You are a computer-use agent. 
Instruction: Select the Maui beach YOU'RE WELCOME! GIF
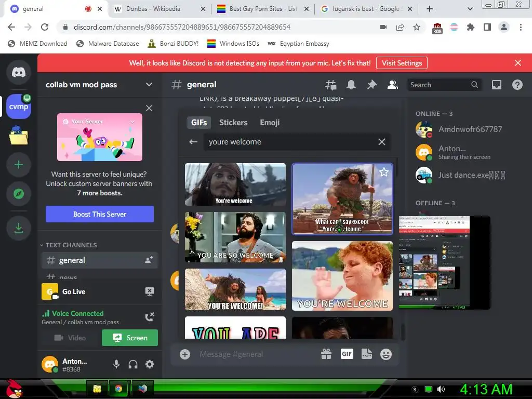(235, 289)
